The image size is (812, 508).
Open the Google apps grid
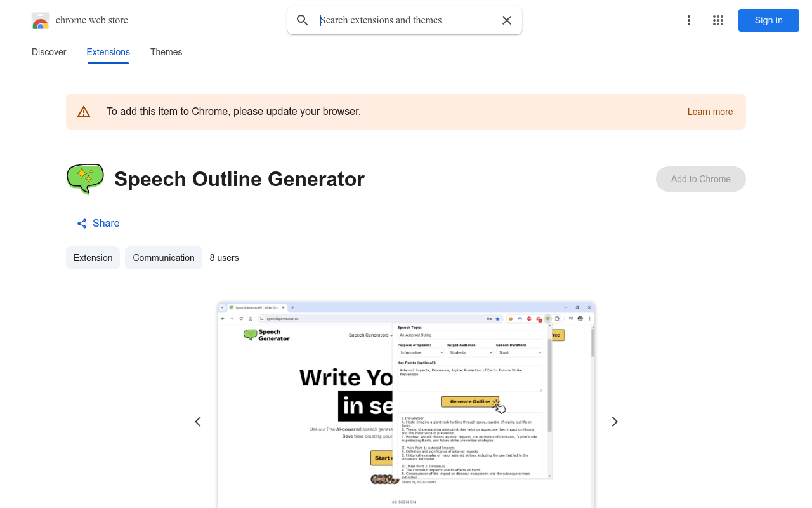click(718, 20)
